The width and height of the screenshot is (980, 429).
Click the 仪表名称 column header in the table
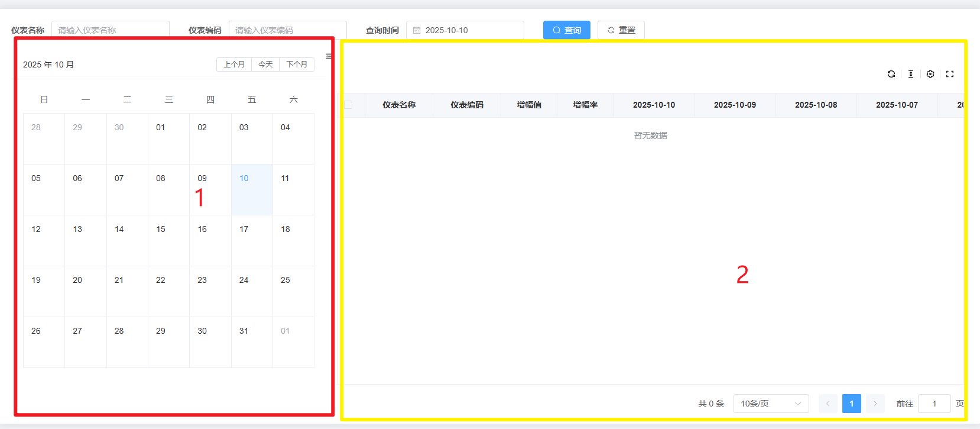(399, 105)
